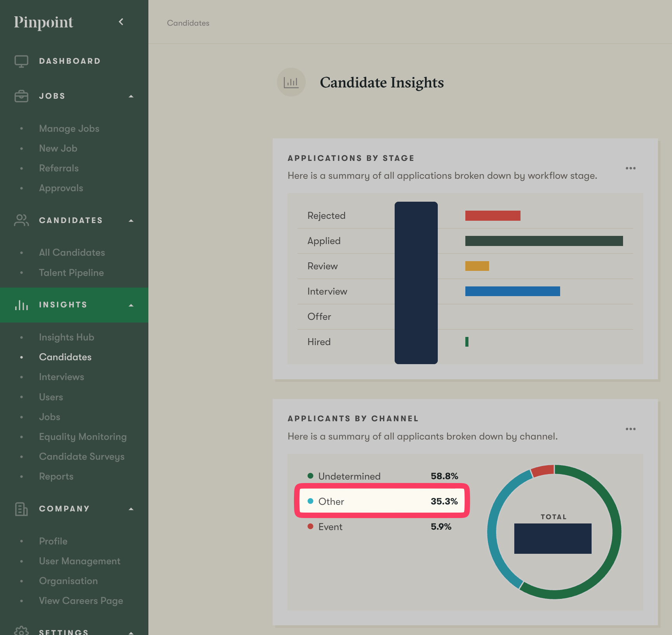Click the Candidates breadcrumb link

pyautogui.click(x=188, y=23)
